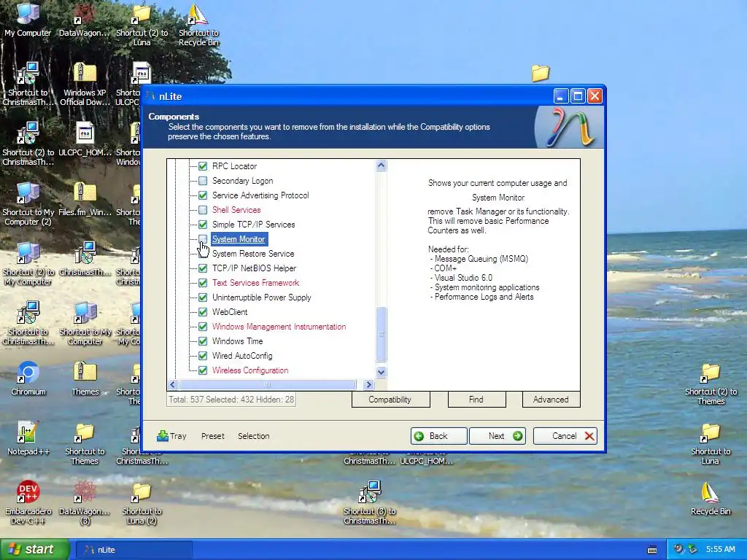Open Shortcut to Themes folder icon
The width and height of the screenshot is (747, 560).
pyautogui.click(x=85, y=443)
